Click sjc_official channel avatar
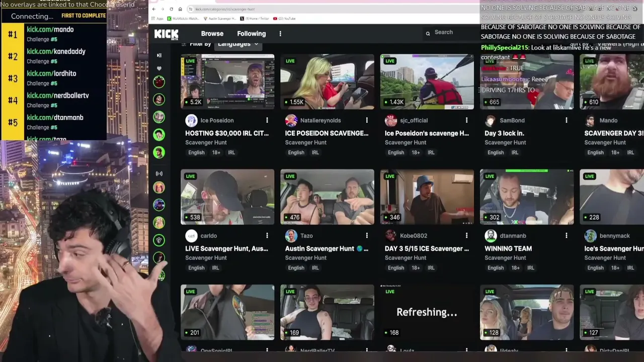644x362 pixels. pyautogui.click(x=391, y=120)
